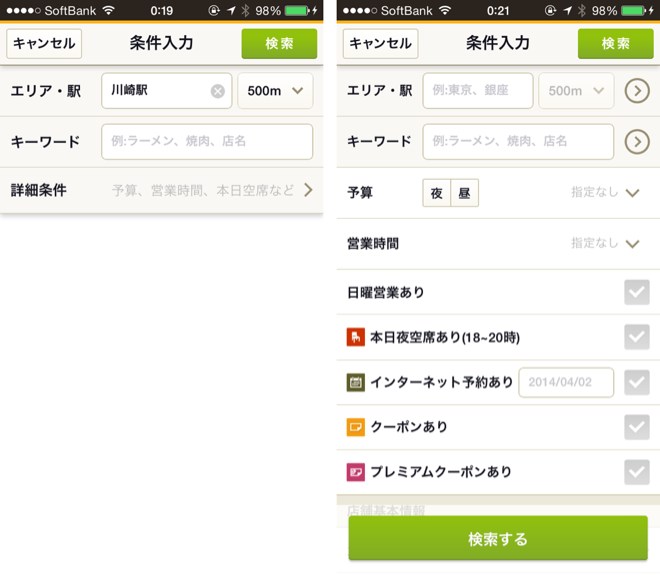
Task: Tap the large 検索する button
Action: coord(498,538)
